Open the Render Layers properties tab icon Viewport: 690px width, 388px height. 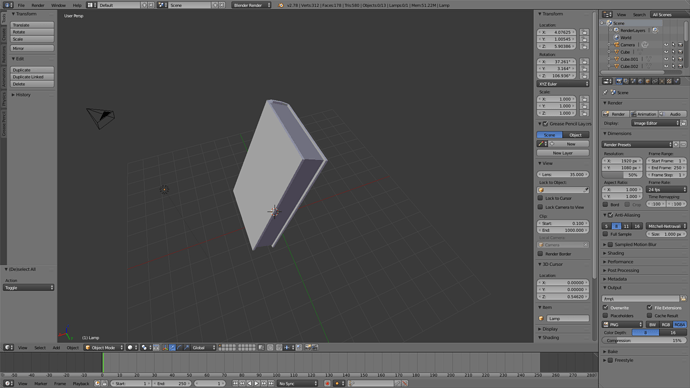626,81
